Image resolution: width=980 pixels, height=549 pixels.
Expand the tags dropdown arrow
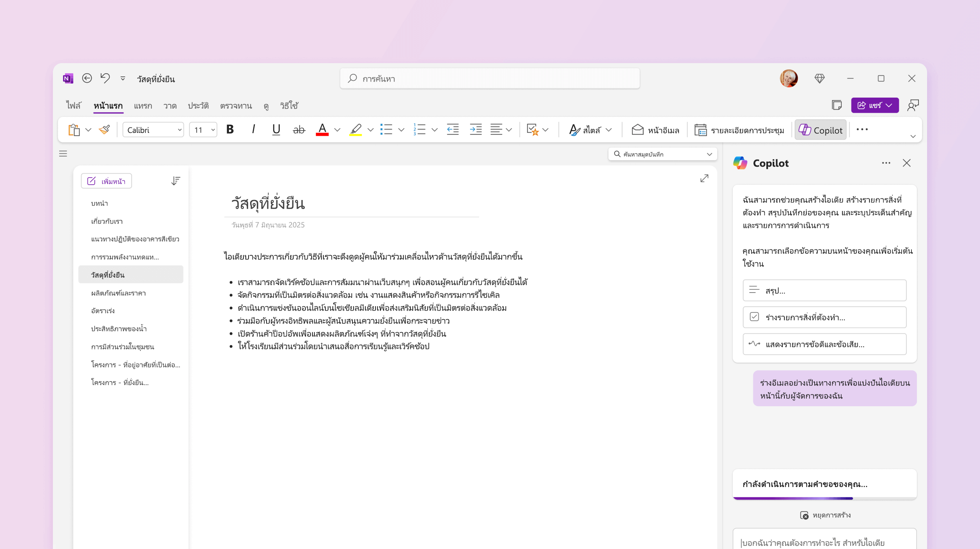(x=545, y=130)
